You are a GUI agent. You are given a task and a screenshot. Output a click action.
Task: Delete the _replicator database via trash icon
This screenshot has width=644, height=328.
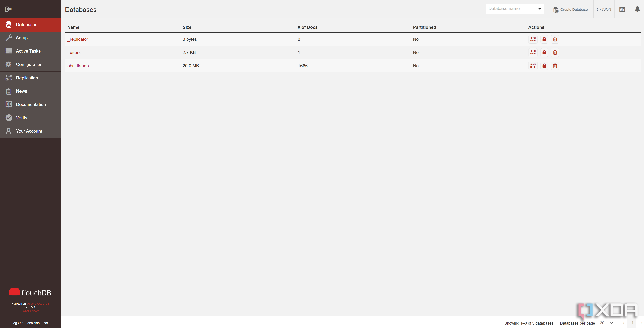555,39
